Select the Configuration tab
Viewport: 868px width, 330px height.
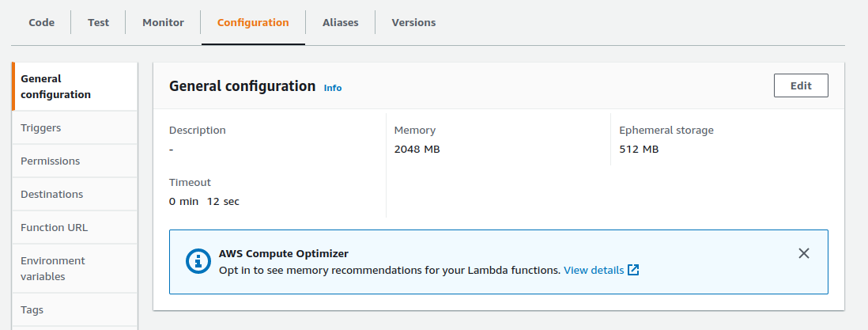[253, 22]
